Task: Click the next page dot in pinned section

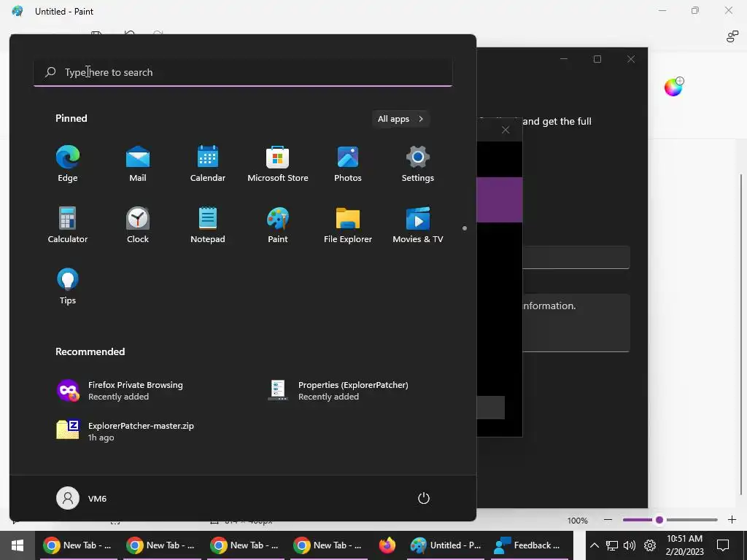Action: click(x=465, y=228)
